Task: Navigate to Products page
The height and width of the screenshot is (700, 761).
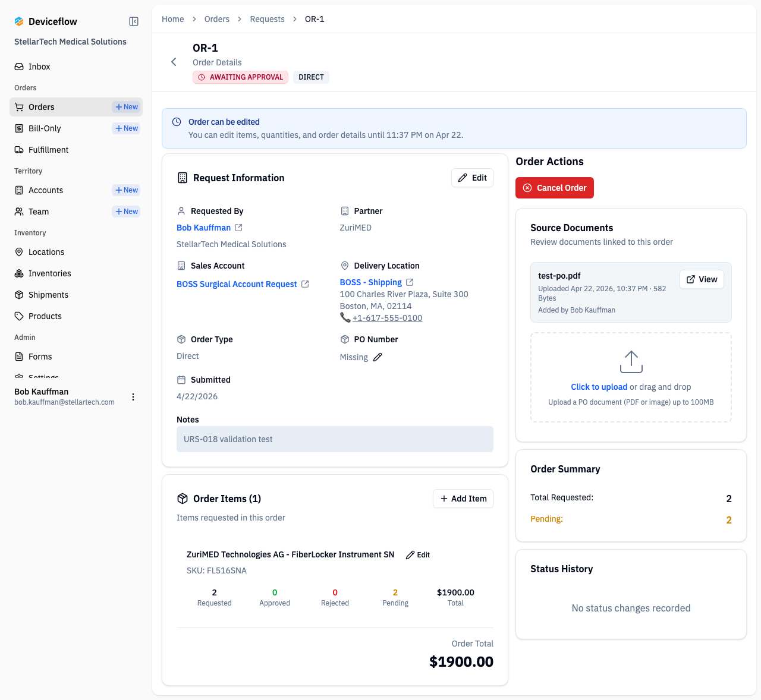Action: pyautogui.click(x=76, y=316)
